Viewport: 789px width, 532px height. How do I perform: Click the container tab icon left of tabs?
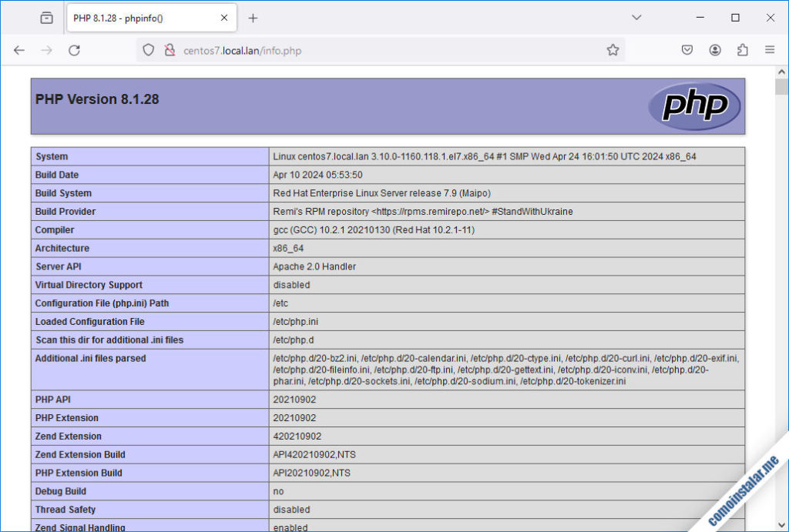click(46, 17)
